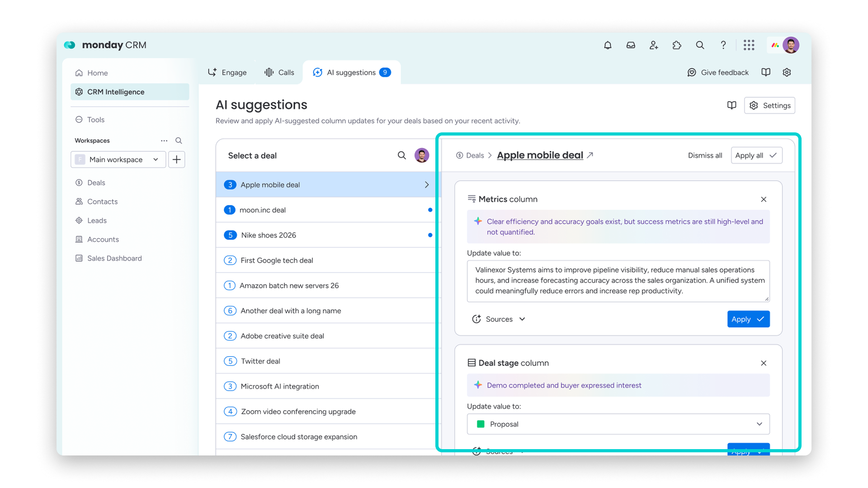Viewport: 868px width, 488px height.
Task: Open Main workspace dropdown
Action: tap(118, 160)
